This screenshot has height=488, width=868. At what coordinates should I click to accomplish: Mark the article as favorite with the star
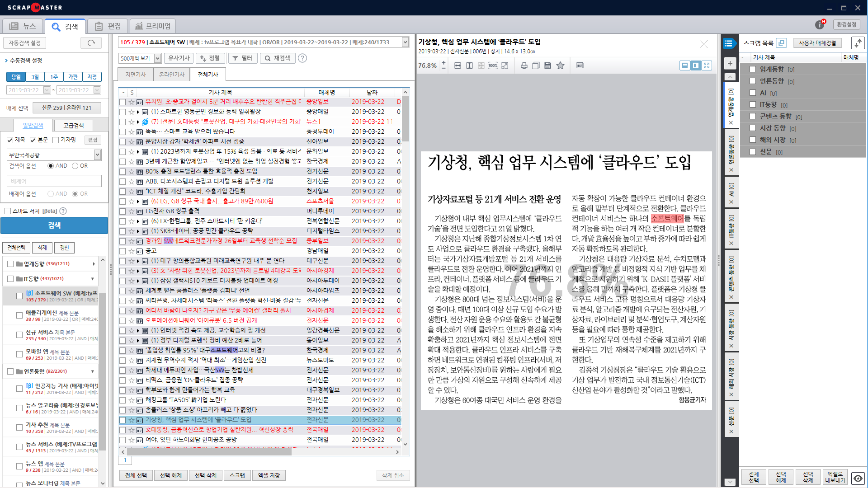(561, 66)
